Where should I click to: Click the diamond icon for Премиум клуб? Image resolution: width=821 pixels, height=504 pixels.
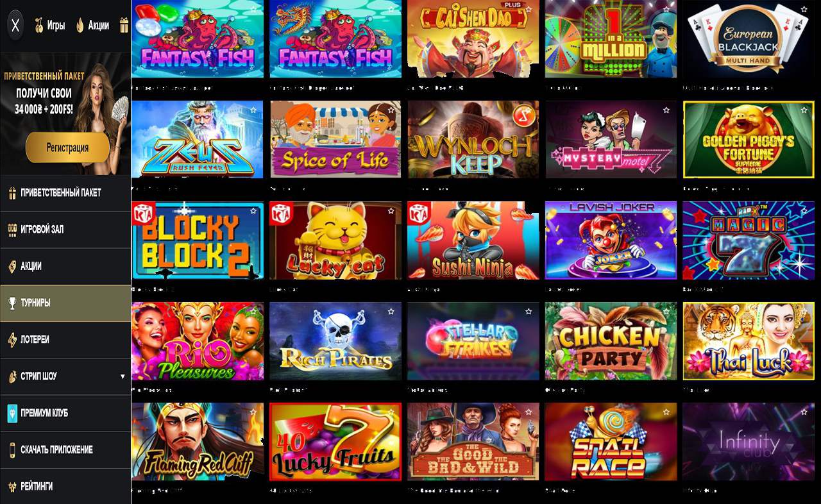tap(12, 413)
